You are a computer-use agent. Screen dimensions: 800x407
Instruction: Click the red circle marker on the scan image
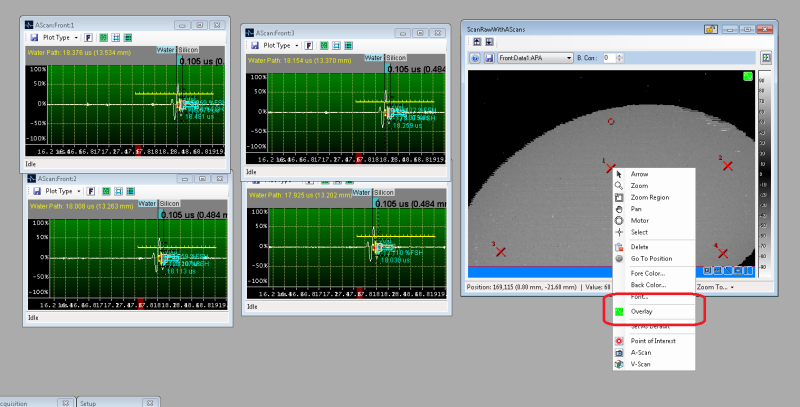[x=611, y=121]
